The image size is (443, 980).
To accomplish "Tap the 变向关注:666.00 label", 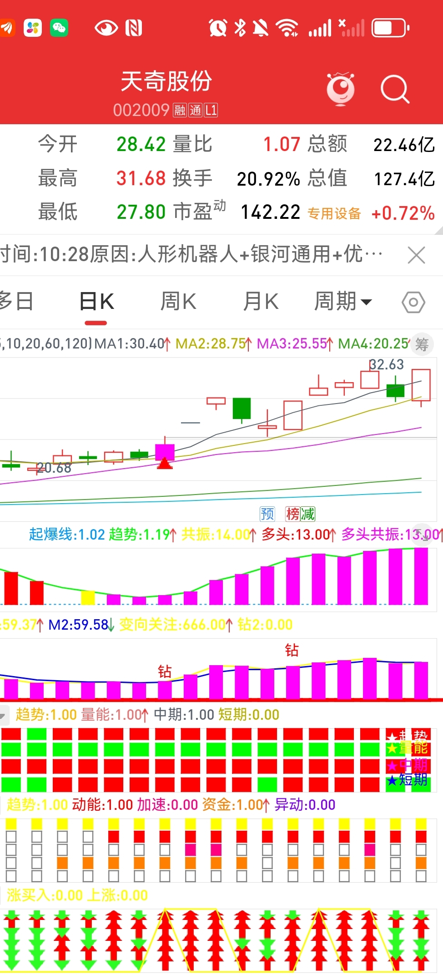I will tap(176, 625).
